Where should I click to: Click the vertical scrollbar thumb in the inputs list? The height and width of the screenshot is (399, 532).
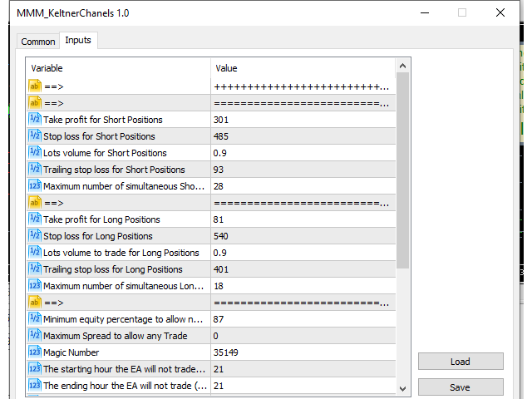pos(402,170)
